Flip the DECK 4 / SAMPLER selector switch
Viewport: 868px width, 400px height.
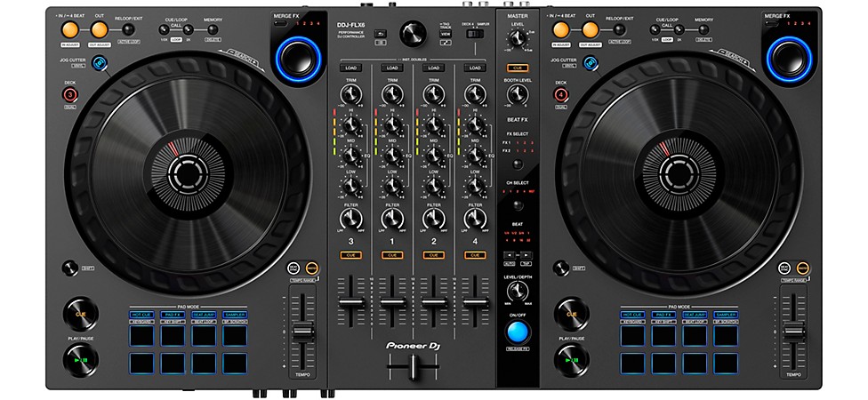point(474,34)
